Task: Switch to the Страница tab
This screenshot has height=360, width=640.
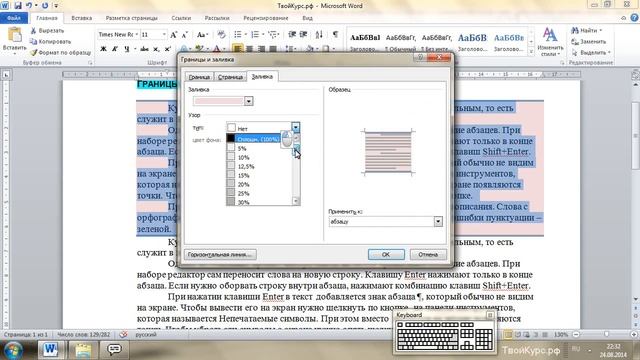Action: click(x=230, y=77)
